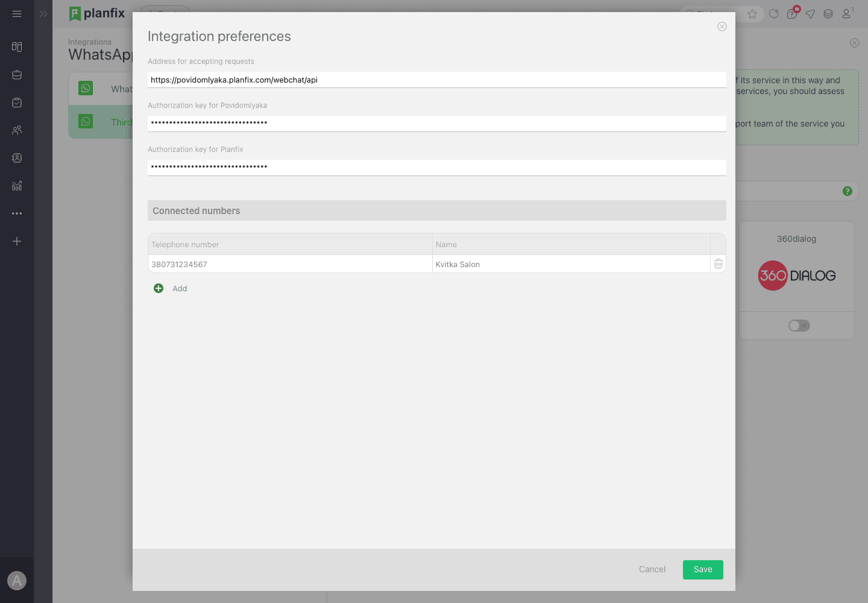Open the Contacts address book sidebar icon
Image resolution: width=868 pixels, height=603 pixels.
17,158
